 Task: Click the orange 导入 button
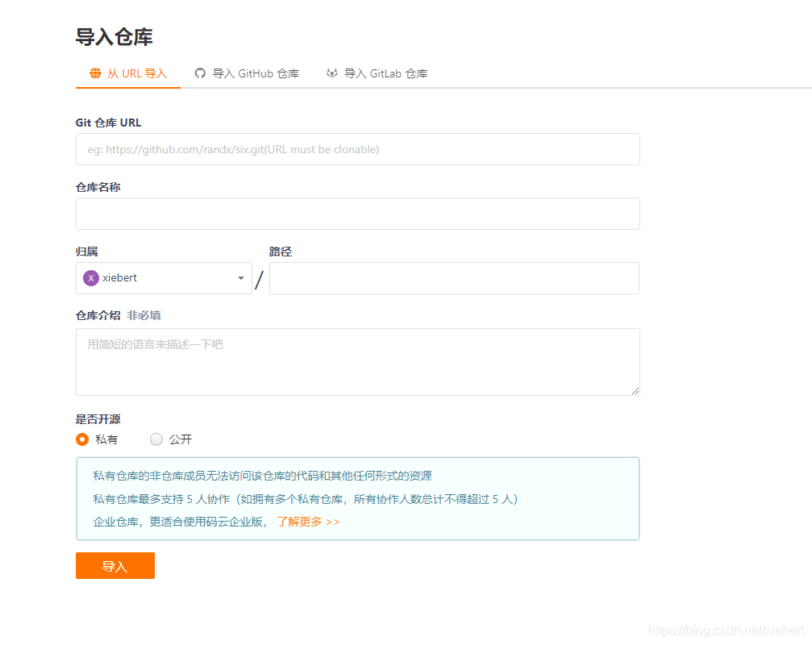pos(115,566)
